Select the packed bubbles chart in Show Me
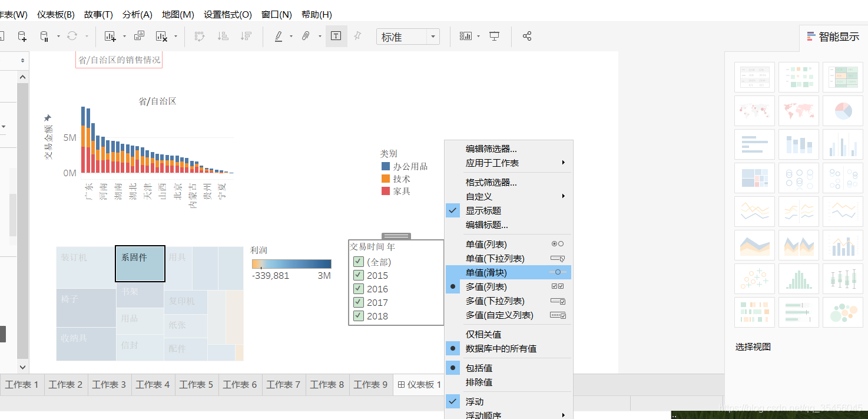The width and height of the screenshot is (868, 419). tap(843, 312)
